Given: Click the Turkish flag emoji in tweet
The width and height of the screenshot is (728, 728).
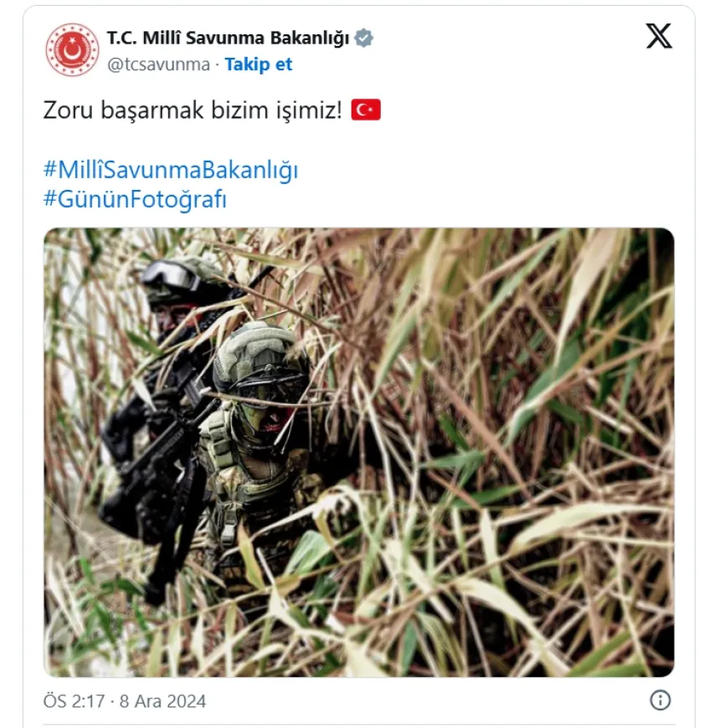Looking at the screenshot, I should point(366,110).
